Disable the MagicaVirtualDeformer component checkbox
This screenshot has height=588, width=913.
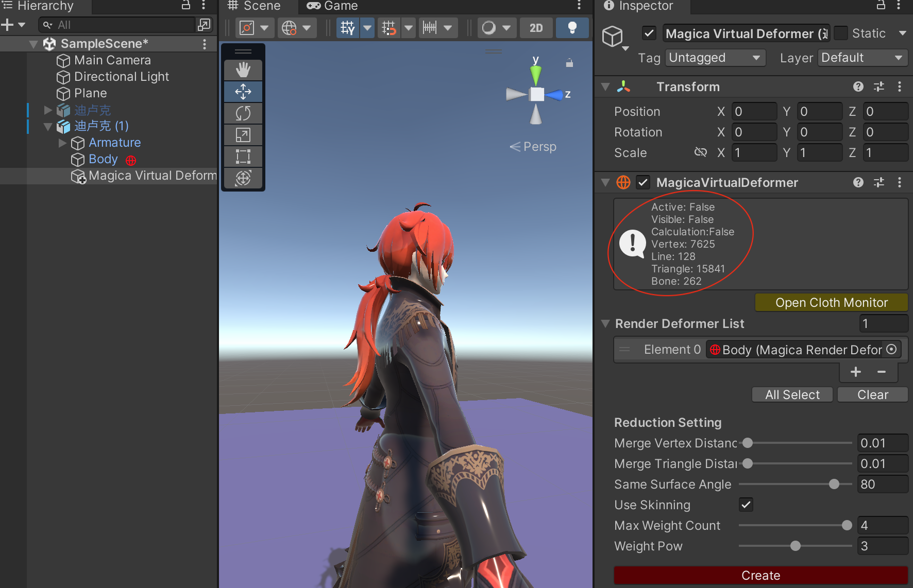[x=643, y=182]
